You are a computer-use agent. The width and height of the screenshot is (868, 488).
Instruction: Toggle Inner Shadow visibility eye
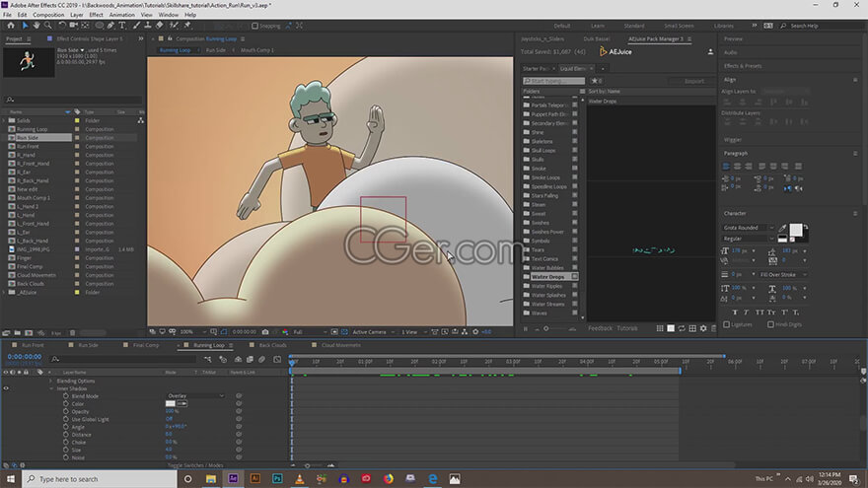click(x=6, y=388)
